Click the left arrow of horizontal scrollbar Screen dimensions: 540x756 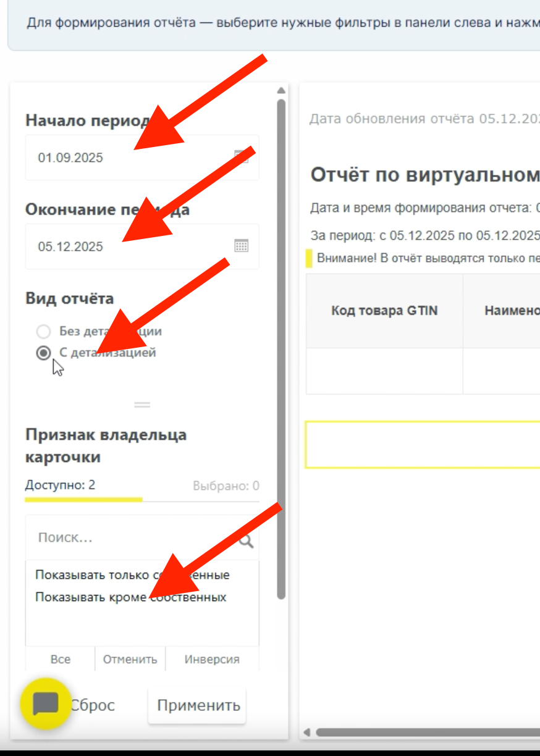click(306, 733)
